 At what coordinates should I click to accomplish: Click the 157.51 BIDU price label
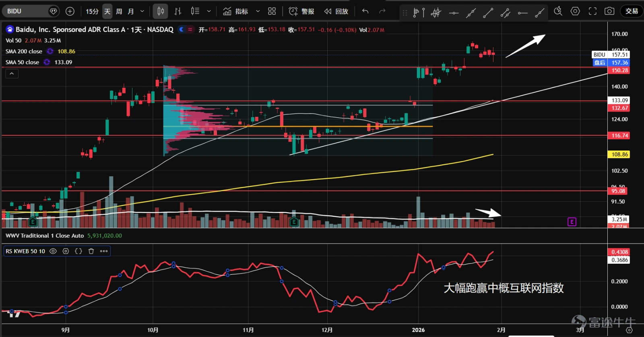[610, 55]
